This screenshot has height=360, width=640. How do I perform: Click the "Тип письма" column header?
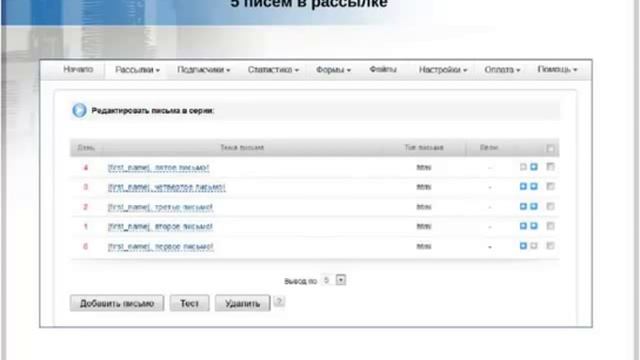424,147
